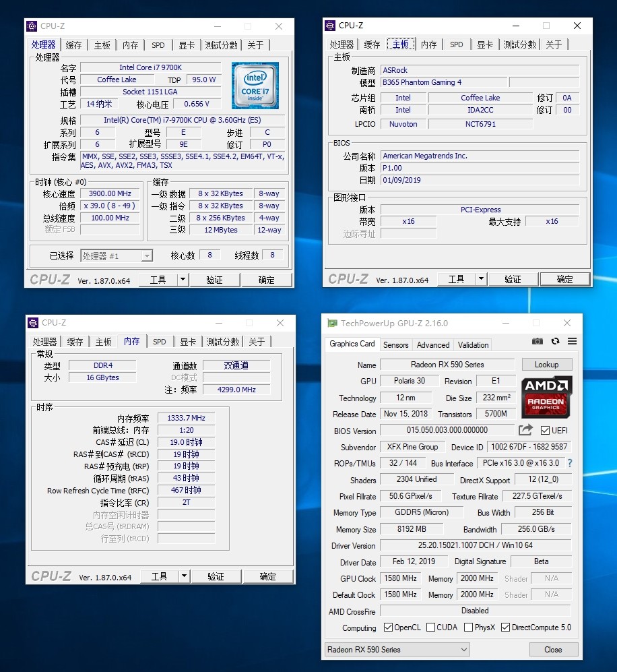
Task: Click GPU-Z title bar app icon
Action: point(332,323)
